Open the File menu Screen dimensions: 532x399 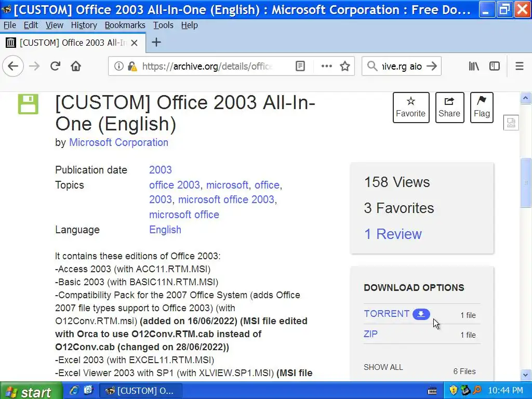tap(10, 25)
